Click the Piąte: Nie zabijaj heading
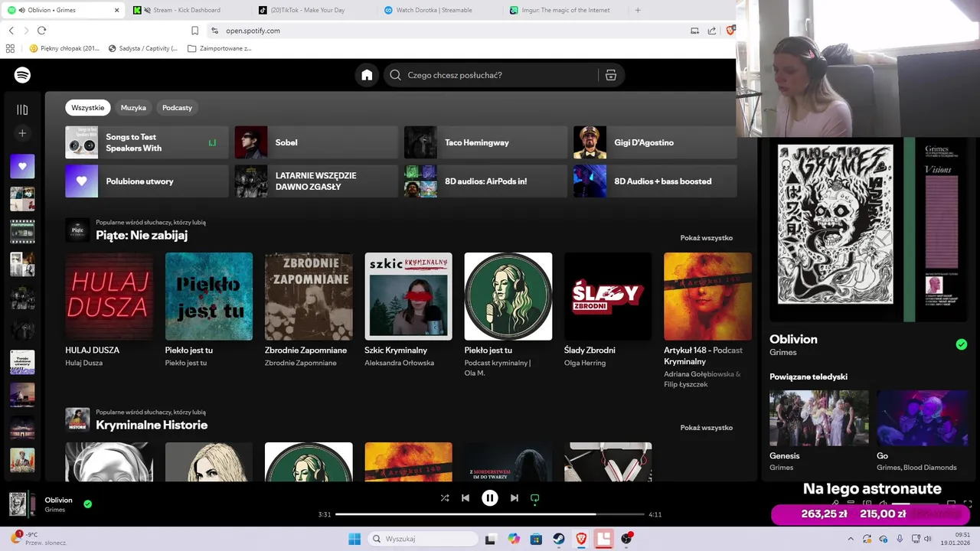Image resolution: width=980 pixels, height=551 pixels. coord(142,235)
